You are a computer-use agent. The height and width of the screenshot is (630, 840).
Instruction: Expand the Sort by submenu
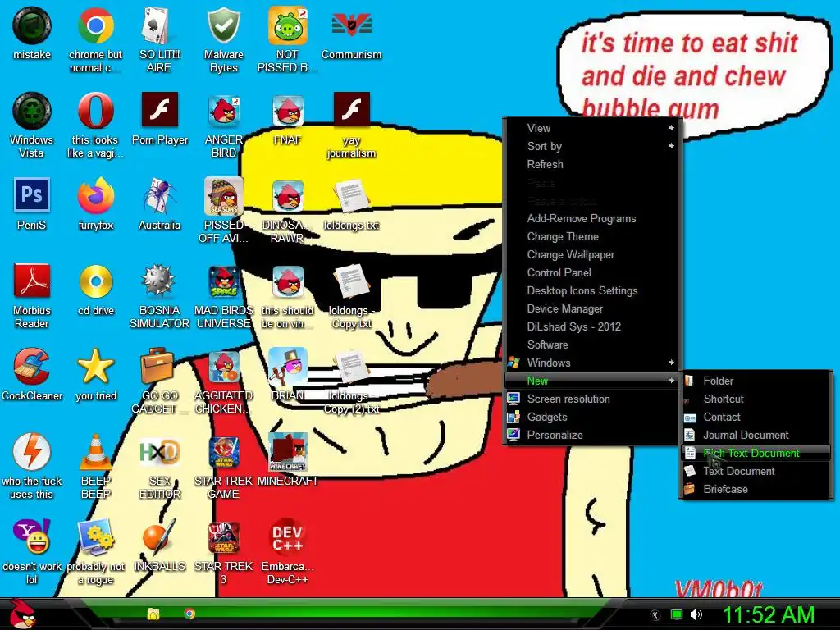[592, 146]
